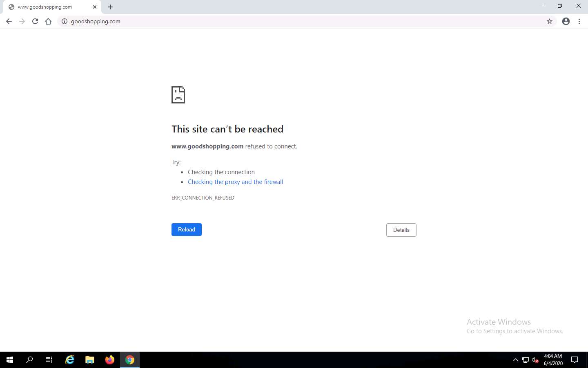
Task: Open Chrome's three-dot customize menu
Action: [x=579, y=21]
